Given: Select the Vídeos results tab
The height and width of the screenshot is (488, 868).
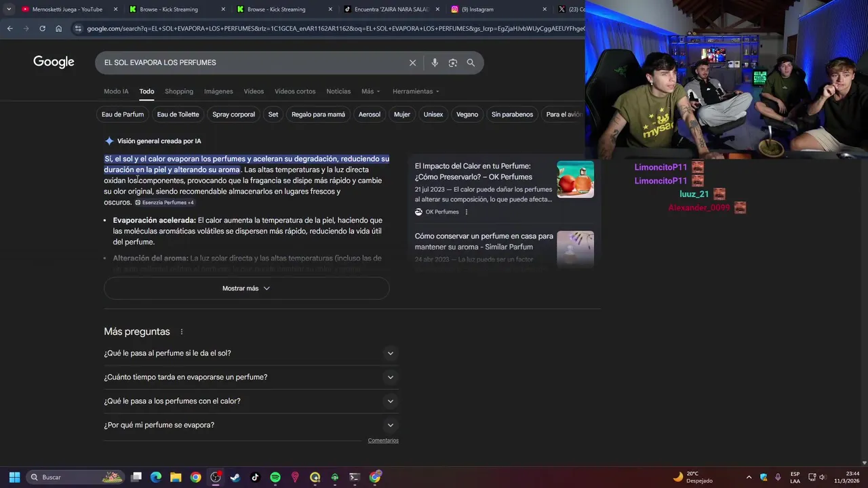Looking at the screenshot, I should (x=254, y=91).
